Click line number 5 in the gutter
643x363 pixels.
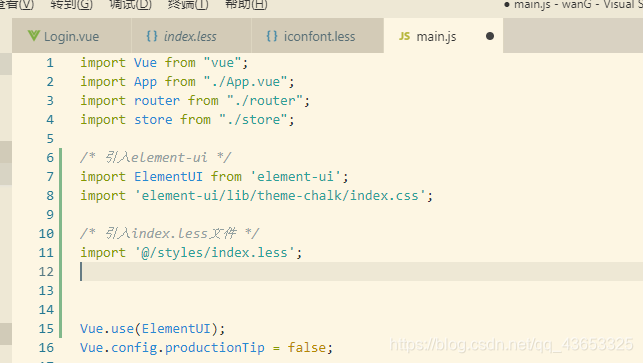50,139
